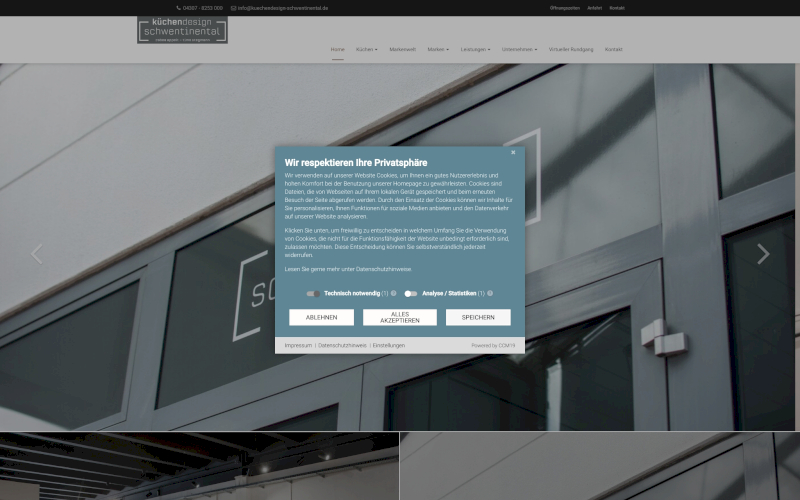Advance to next slide with right arrow
This screenshot has width=800, height=500.
pyautogui.click(x=763, y=254)
